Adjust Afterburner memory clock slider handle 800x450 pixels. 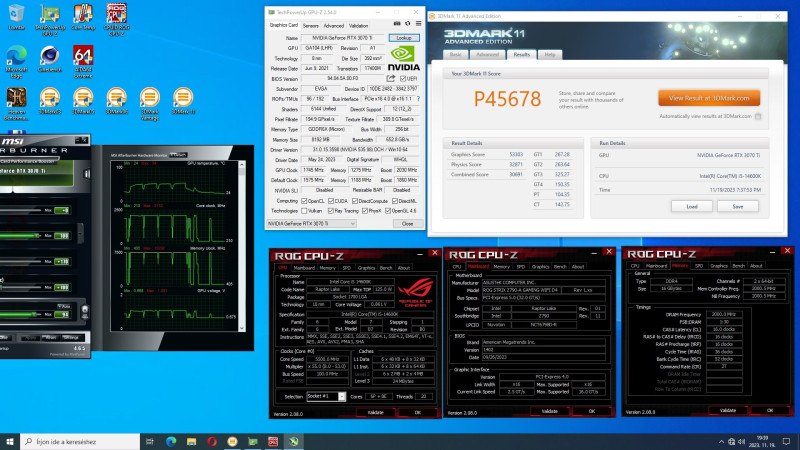click(x=2, y=287)
